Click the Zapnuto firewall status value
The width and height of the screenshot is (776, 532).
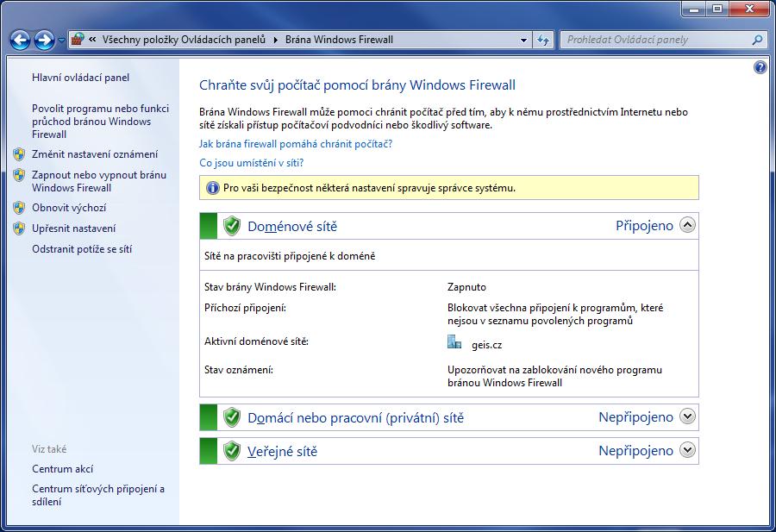(466, 287)
